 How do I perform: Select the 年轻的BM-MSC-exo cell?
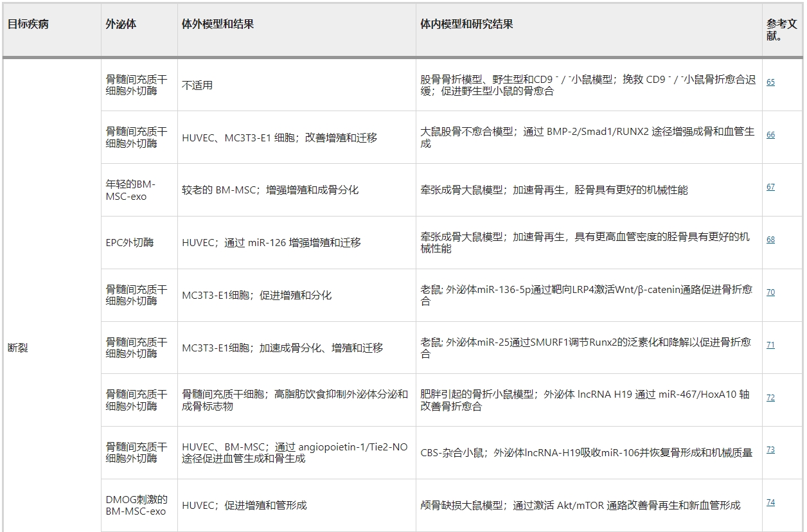[x=125, y=190]
